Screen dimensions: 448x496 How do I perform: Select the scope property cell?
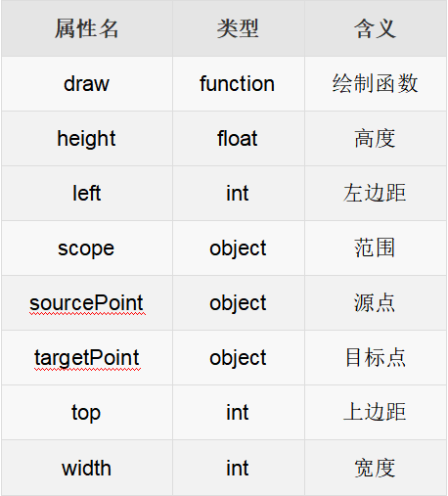[x=87, y=248]
